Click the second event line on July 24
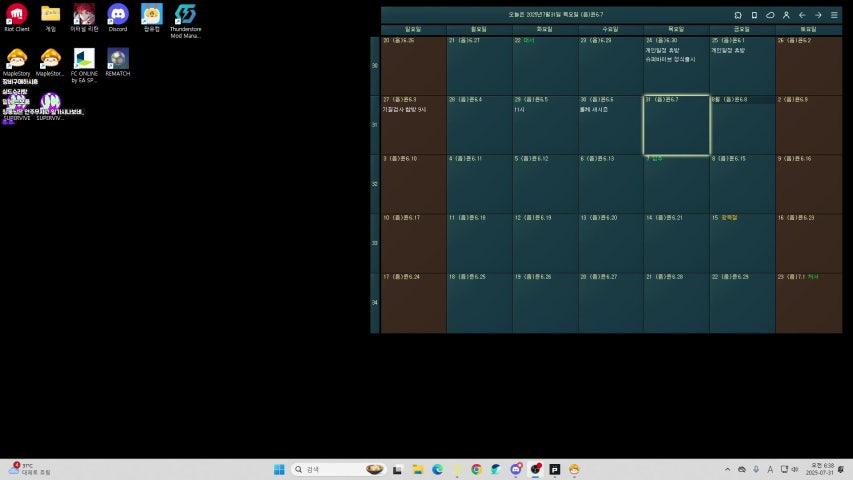 [670, 59]
